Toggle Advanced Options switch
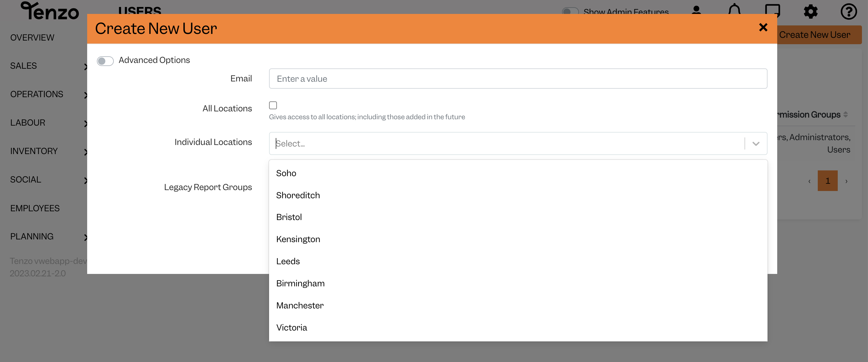The image size is (868, 362). [105, 61]
